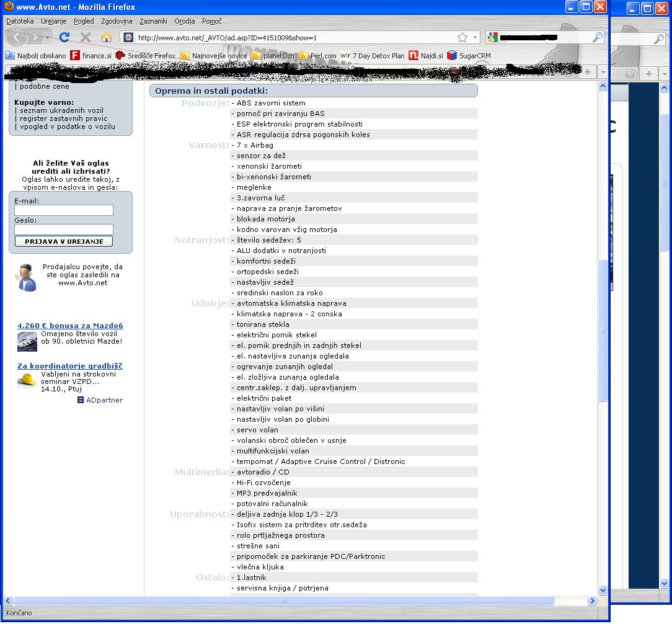
Task: Click the text 'bi-xenonski žarometi'
Action: coord(274,177)
